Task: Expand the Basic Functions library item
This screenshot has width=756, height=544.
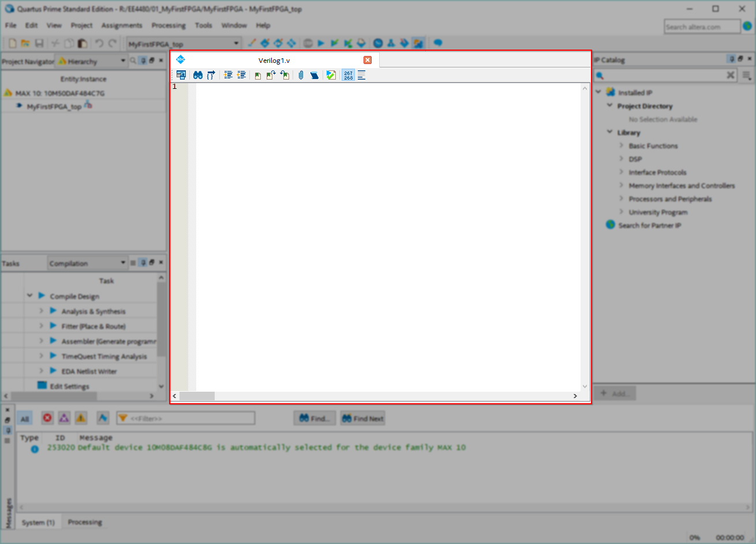Action: pyautogui.click(x=622, y=146)
